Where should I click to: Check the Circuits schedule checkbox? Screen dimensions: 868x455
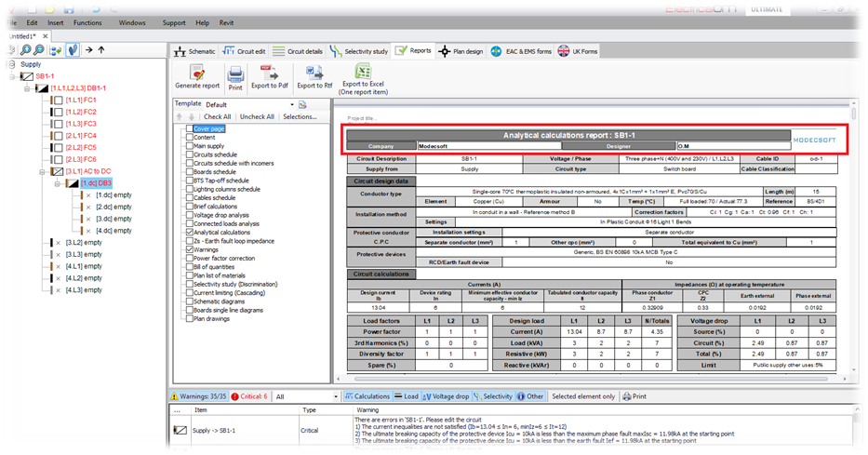point(189,154)
